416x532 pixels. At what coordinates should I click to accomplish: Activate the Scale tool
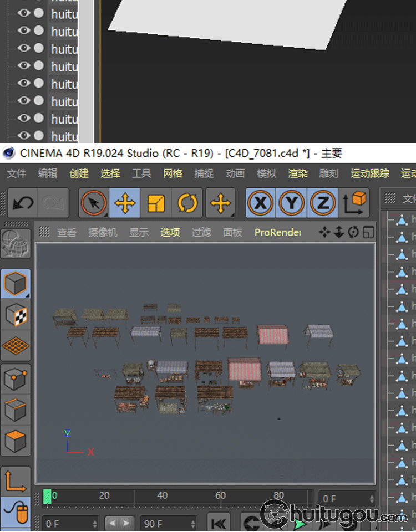pos(156,203)
